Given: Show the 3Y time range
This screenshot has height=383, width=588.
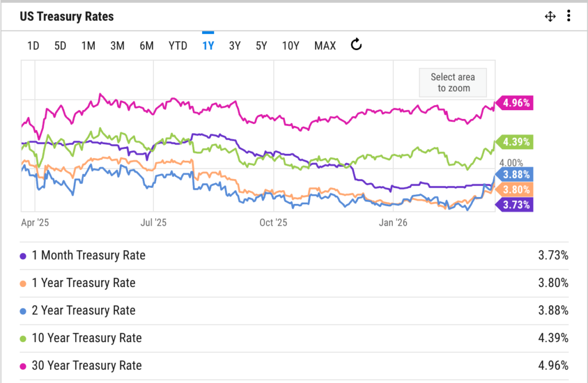Looking at the screenshot, I should click(234, 46).
